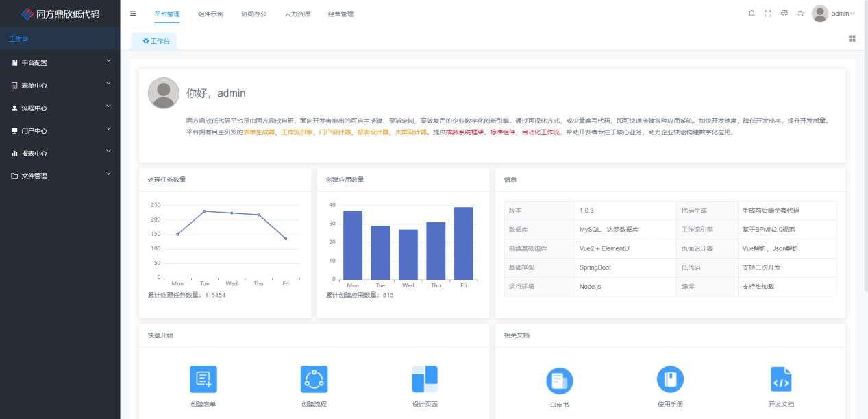Open the 开发文档 code icon
The width and height of the screenshot is (868, 419).
pos(781,379)
